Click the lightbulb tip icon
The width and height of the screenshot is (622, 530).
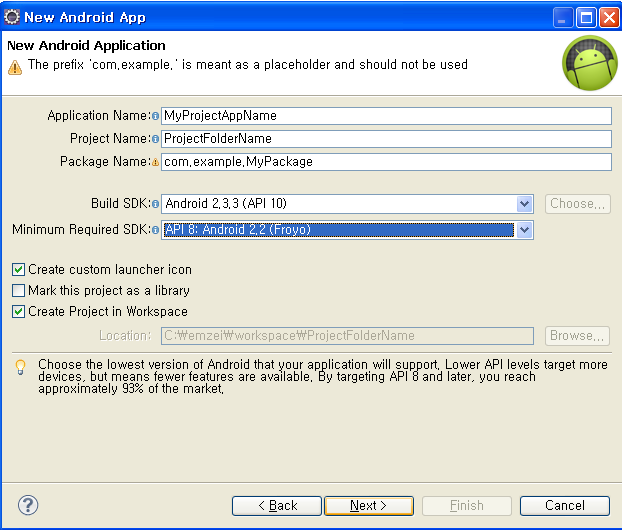(20, 367)
